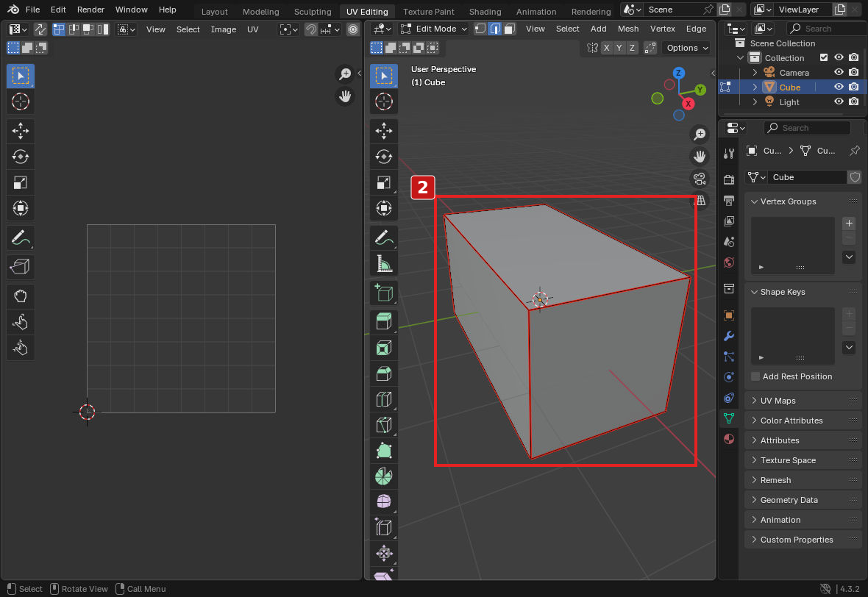Screen dimensions: 868x597
Task: Hide the Light object in viewport
Action: click(x=839, y=101)
